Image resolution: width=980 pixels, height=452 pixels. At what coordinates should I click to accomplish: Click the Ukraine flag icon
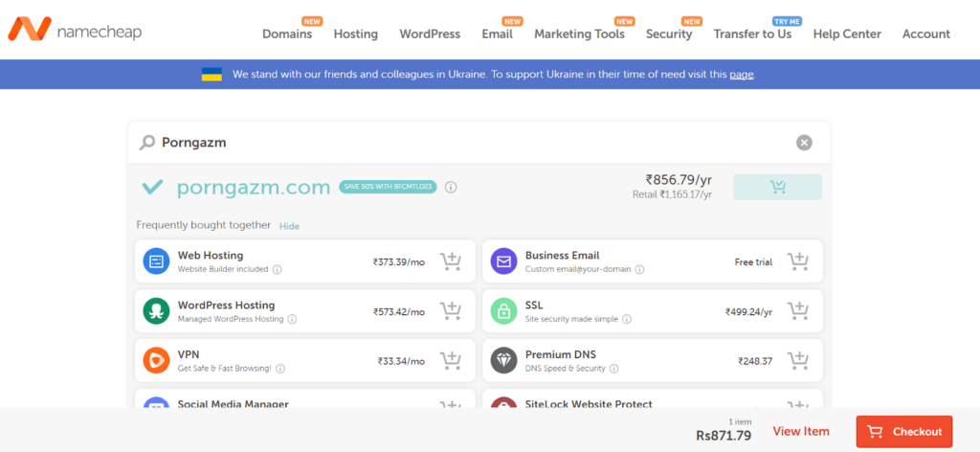[212, 75]
